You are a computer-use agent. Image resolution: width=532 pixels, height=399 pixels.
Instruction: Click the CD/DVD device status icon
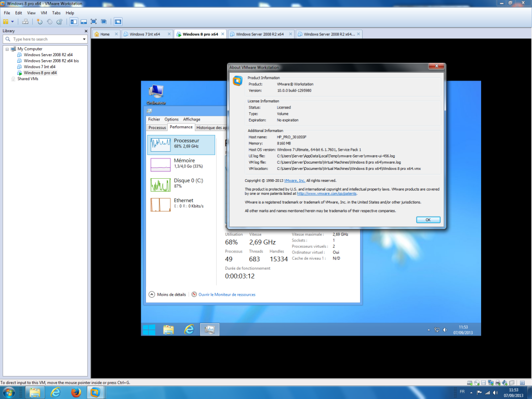coord(477,383)
